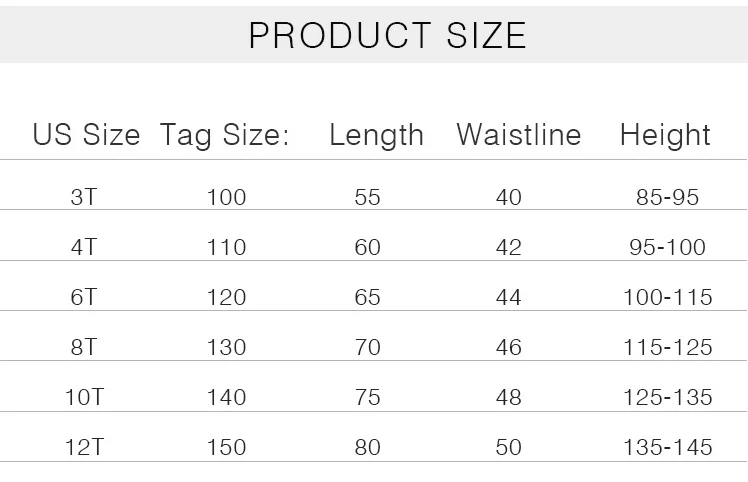Select the 8T size cell
748x482 pixels.
tap(84, 347)
